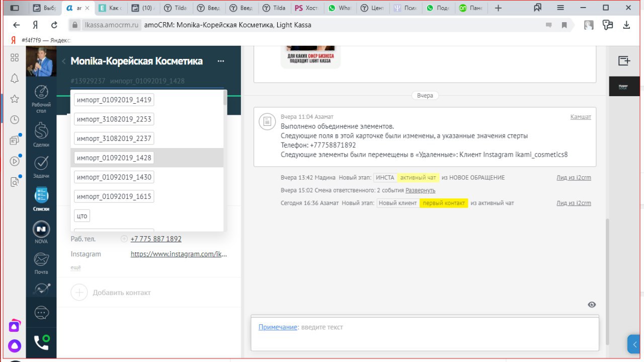Open Почта mail section
Image resolution: width=644 pixels, height=362 pixels.
point(41,264)
